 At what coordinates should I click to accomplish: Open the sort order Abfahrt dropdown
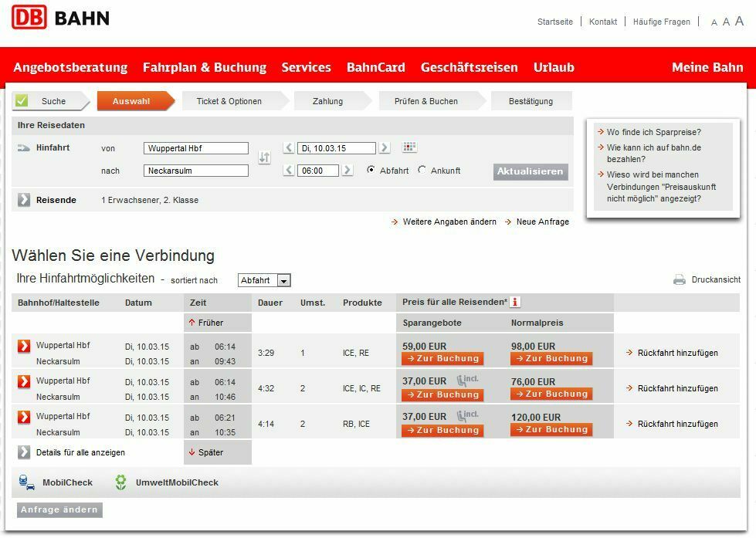tap(283, 281)
